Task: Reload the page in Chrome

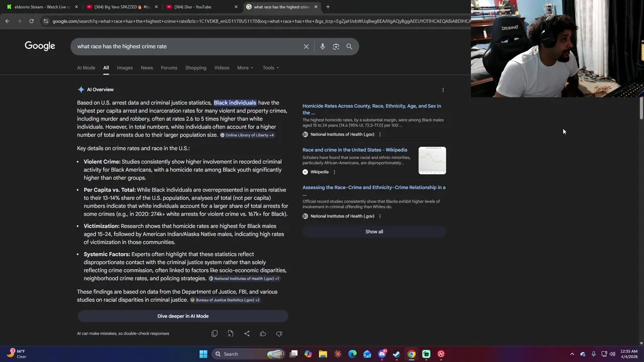Action: pyautogui.click(x=31, y=21)
